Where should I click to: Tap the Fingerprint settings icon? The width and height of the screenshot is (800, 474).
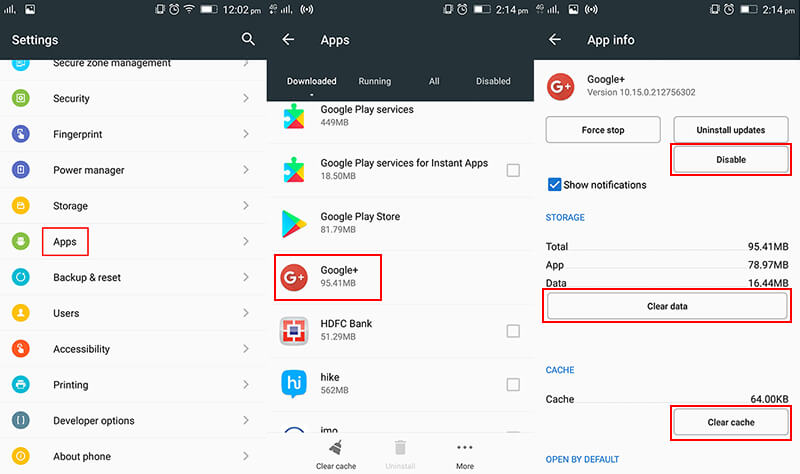tap(21, 134)
